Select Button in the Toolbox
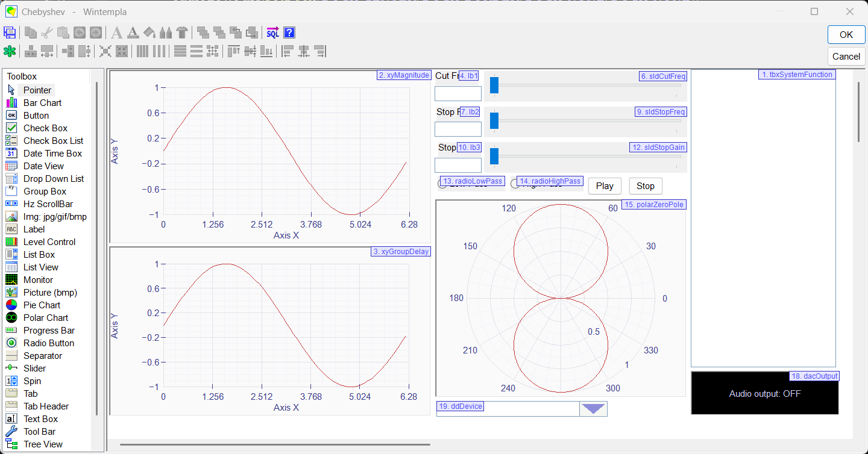The width and height of the screenshot is (868, 454). [36, 116]
